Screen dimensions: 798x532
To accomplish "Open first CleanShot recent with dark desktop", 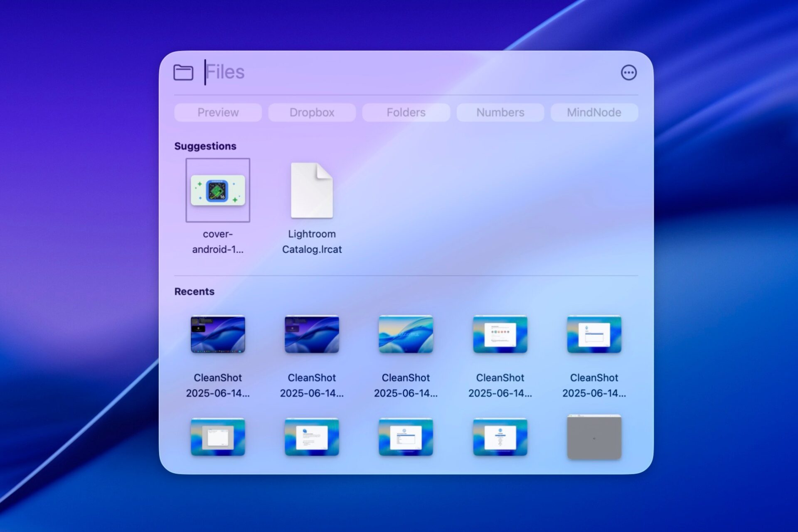I will point(218,334).
